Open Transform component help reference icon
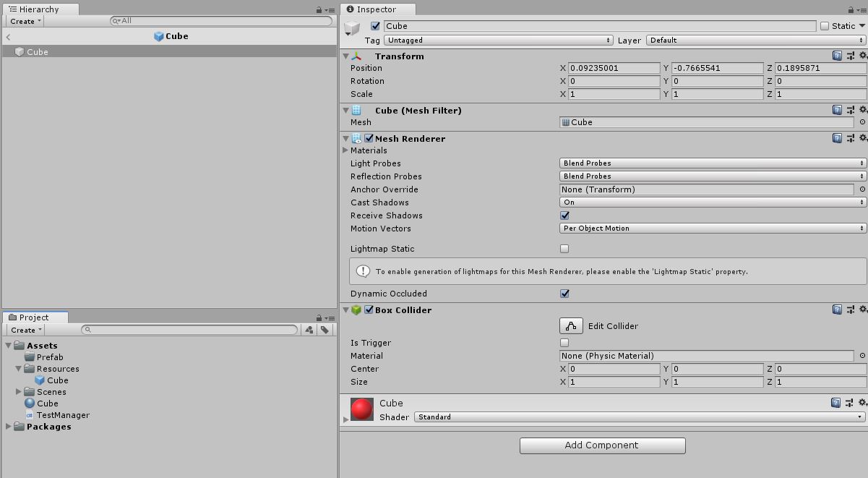 click(837, 56)
